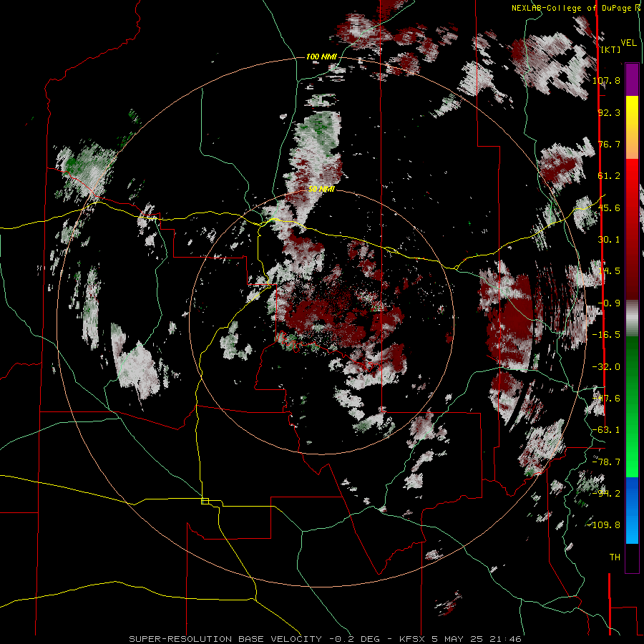Select the -0.9 scale value
This screenshot has height=644, width=644.
click(609, 303)
